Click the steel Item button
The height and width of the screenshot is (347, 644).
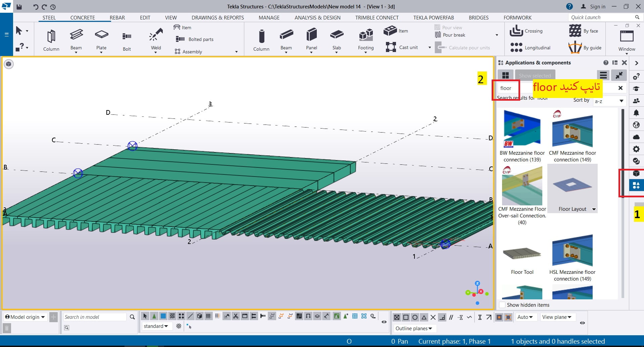183,28
